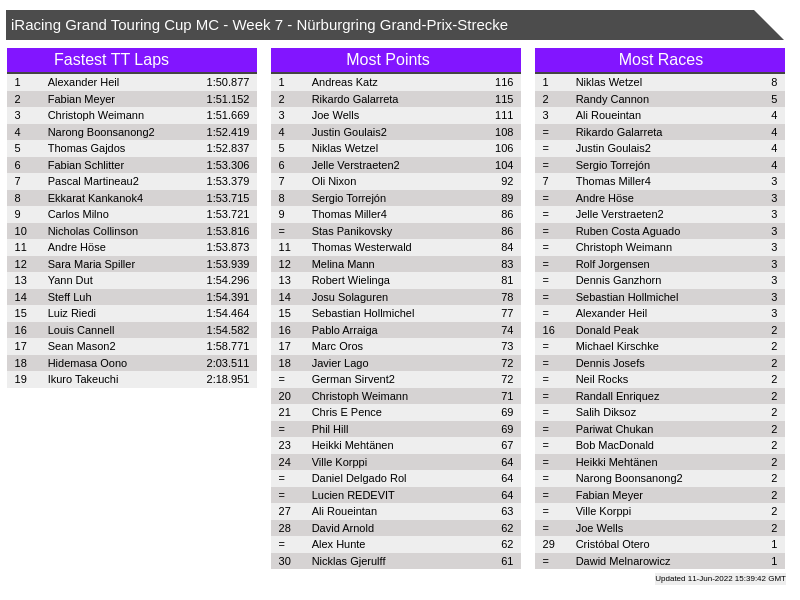This screenshot has height=600, width=800.
Task: Select Niklas Wetzel in Most Races
Action: click(x=608, y=83)
